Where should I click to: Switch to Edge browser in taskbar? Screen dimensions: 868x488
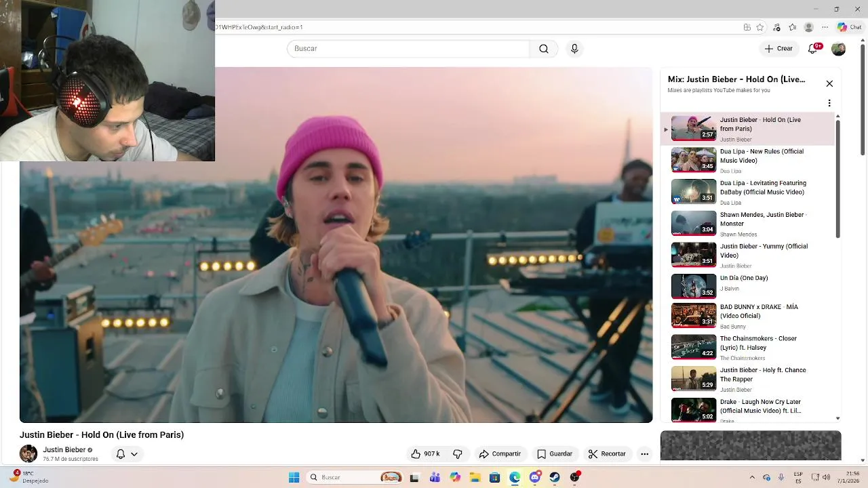tap(515, 477)
